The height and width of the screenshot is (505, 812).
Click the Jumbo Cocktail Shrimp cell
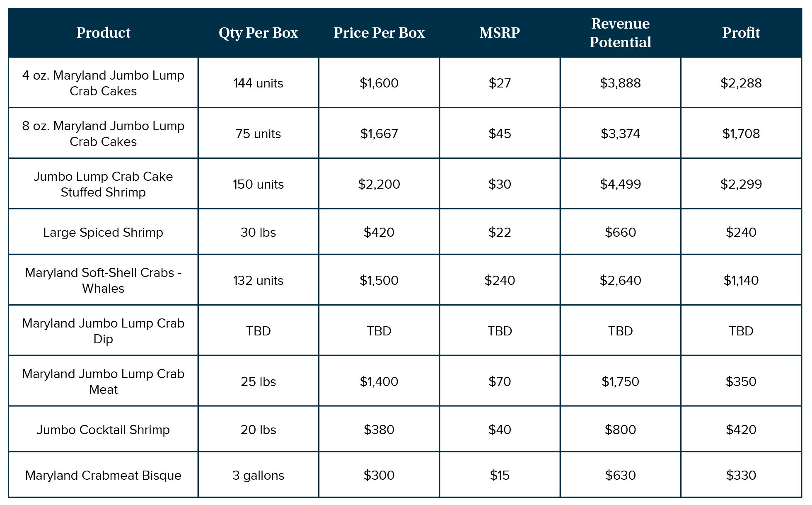point(103,430)
